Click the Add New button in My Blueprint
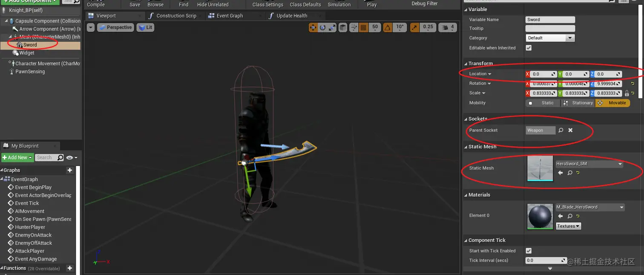This screenshot has height=275, width=644. click(x=17, y=157)
